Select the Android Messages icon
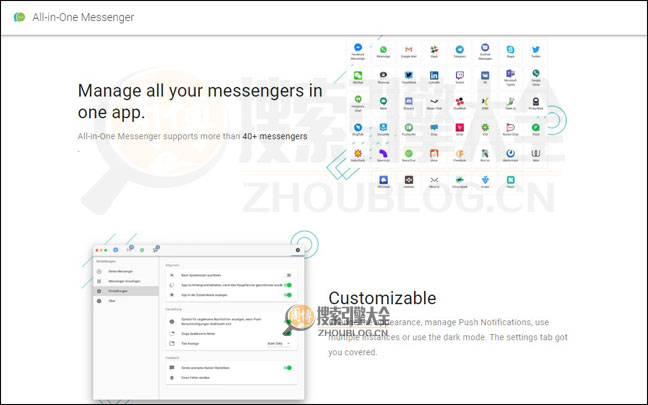 (485, 48)
